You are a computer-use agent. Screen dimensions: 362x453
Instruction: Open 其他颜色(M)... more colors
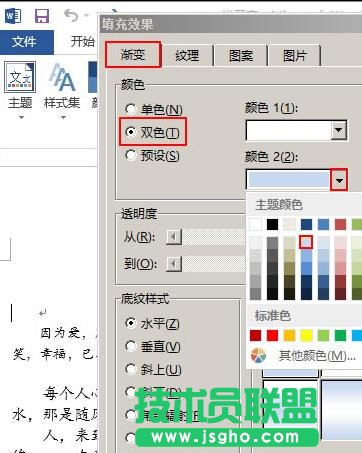pos(317,356)
